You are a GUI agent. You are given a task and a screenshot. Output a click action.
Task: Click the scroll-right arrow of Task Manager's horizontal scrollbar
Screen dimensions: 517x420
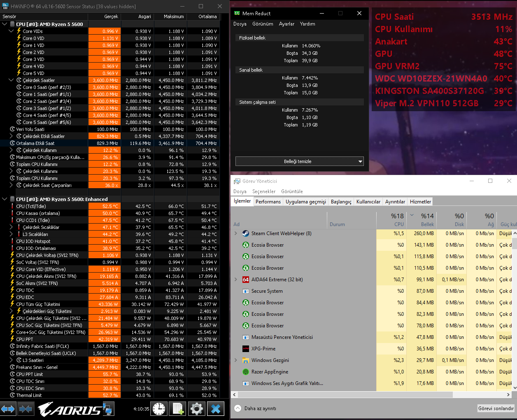(508, 394)
